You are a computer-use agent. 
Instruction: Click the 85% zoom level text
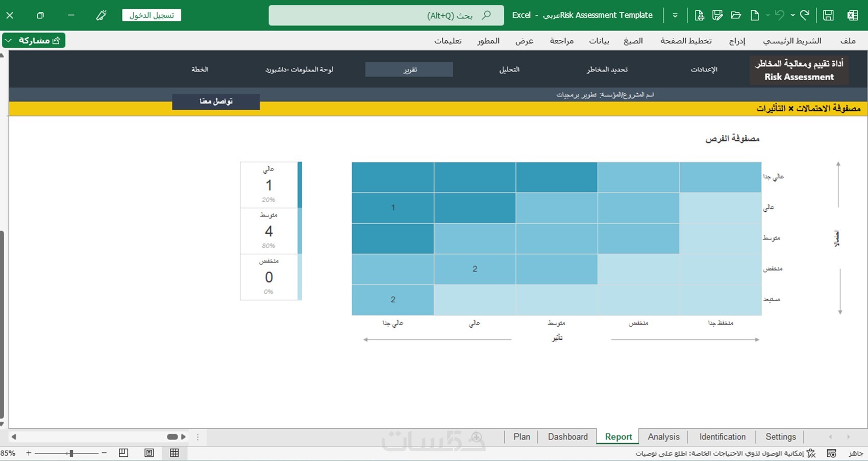click(x=8, y=453)
